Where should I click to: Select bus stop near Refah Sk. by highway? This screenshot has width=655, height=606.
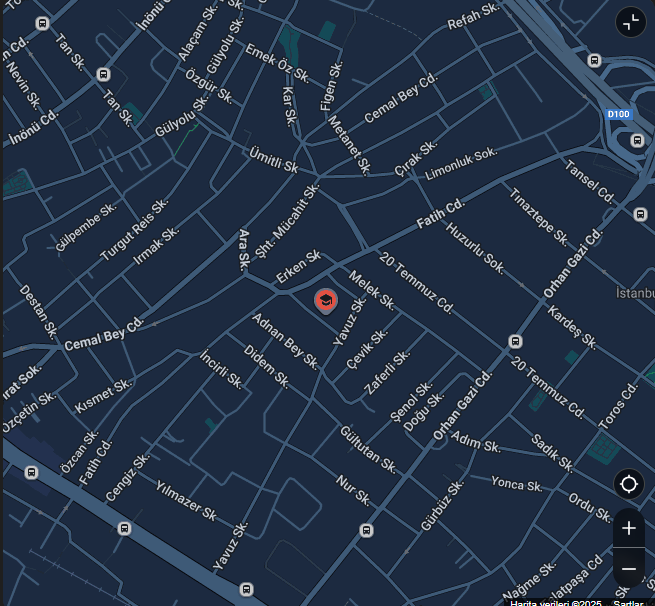coord(594,60)
